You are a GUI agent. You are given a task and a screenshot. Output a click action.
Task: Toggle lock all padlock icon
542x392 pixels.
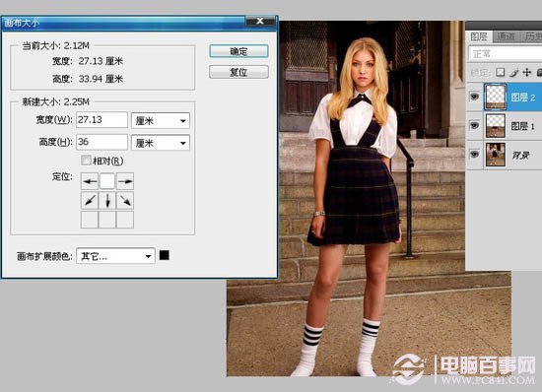coord(539,72)
